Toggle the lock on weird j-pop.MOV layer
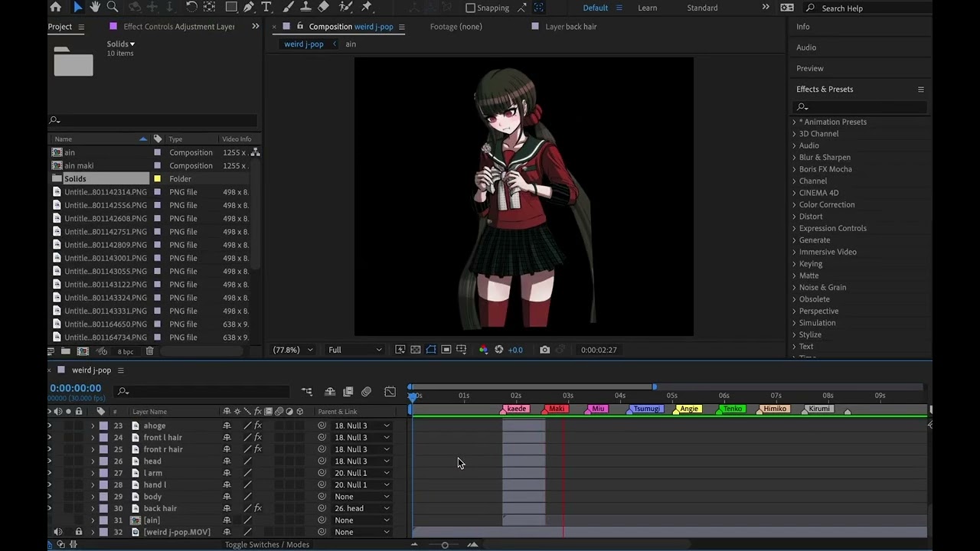This screenshot has height=551, width=980. coord(78,532)
